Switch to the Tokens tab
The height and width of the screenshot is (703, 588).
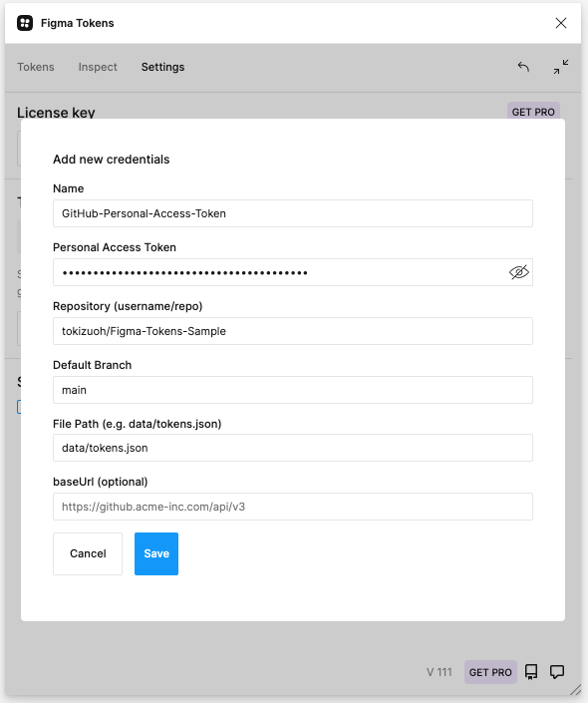tap(36, 67)
